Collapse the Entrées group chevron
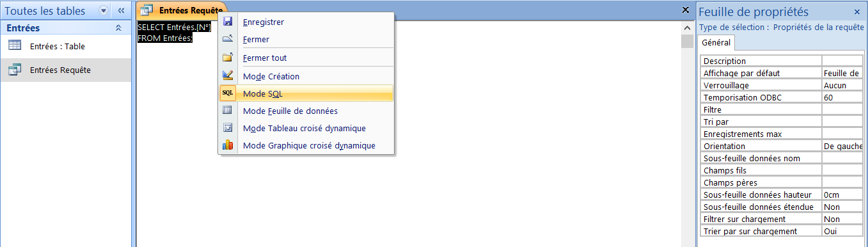 pyautogui.click(x=118, y=28)
